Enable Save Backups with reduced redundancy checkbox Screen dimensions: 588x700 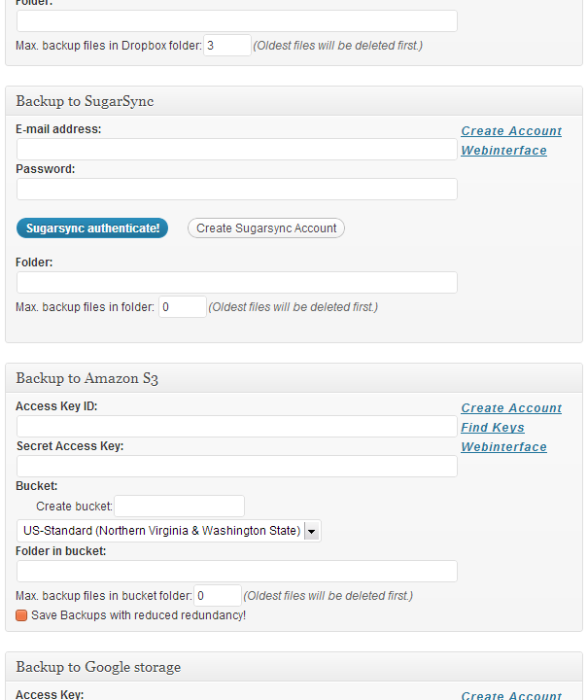tap(21, 615)
